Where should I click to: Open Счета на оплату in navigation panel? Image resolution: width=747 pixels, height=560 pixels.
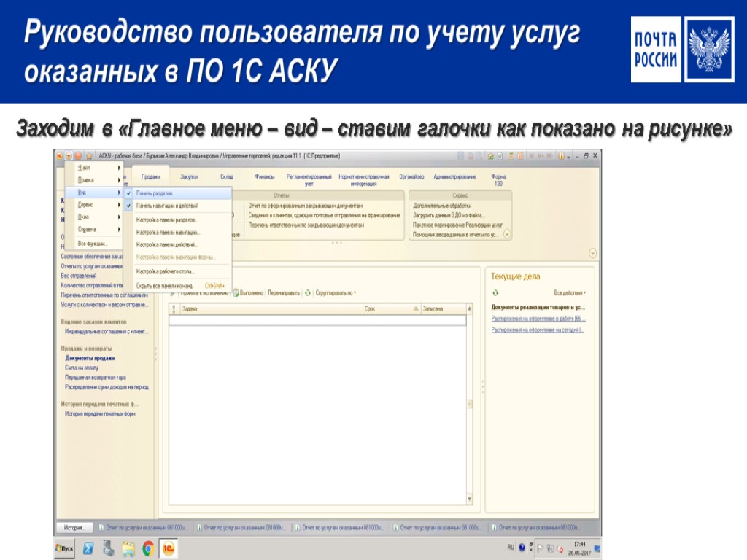82,367
